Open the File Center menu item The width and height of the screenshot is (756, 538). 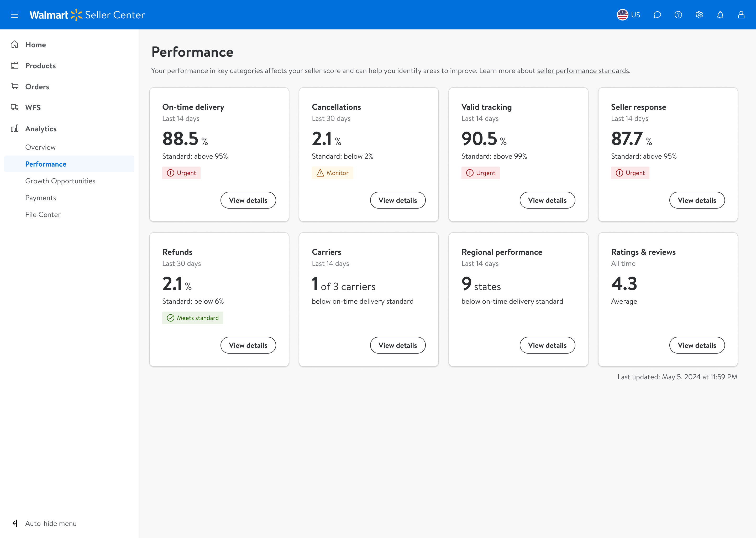pos(43,215)
